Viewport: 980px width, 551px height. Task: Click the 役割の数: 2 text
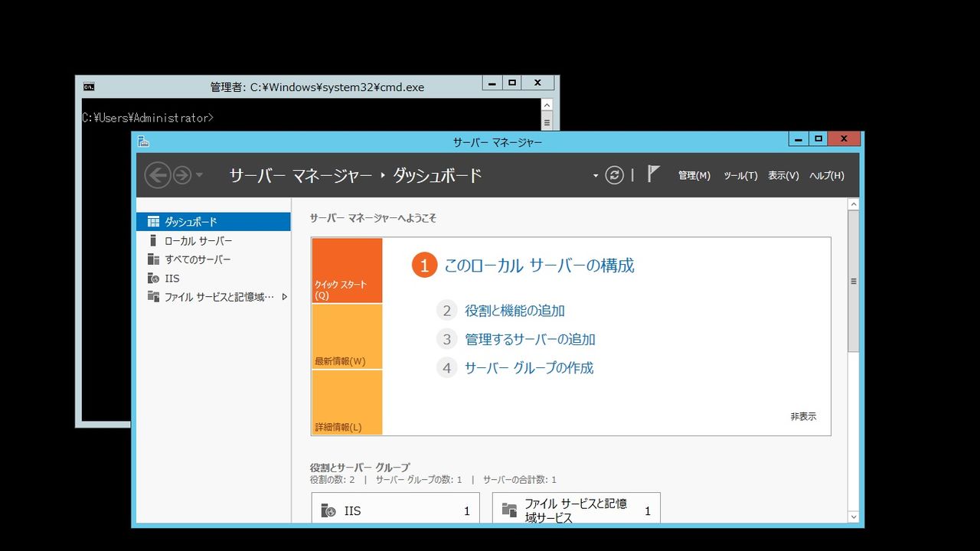[x=332, y=480]
